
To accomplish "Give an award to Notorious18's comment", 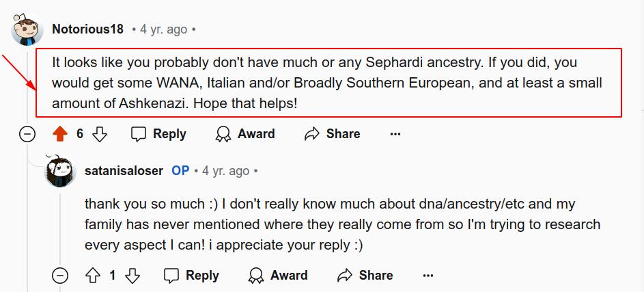I will coord(244,134).
